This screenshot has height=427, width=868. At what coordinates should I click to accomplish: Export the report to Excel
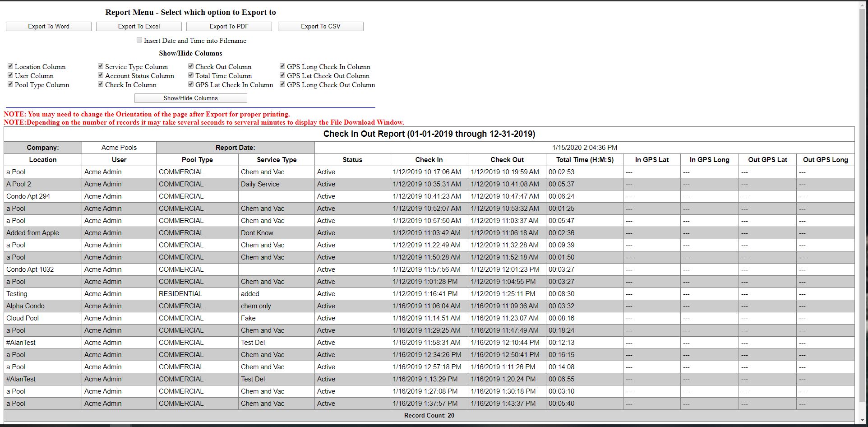pyautogui.click(x=139, y=27)
